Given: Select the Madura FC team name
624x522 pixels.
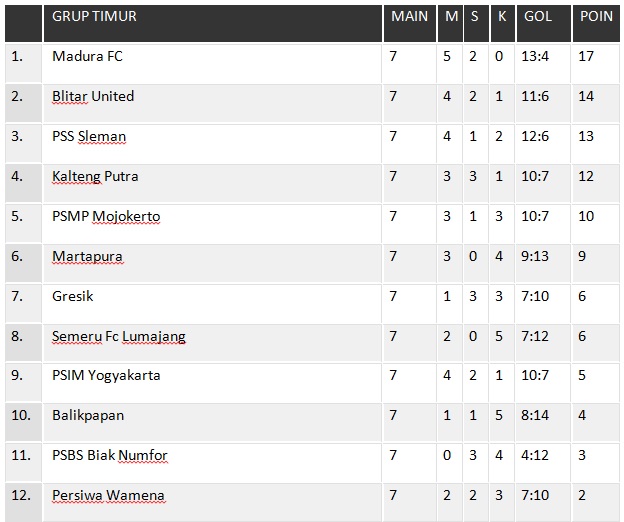Looking at the screenshot, I should coord(87,57).
